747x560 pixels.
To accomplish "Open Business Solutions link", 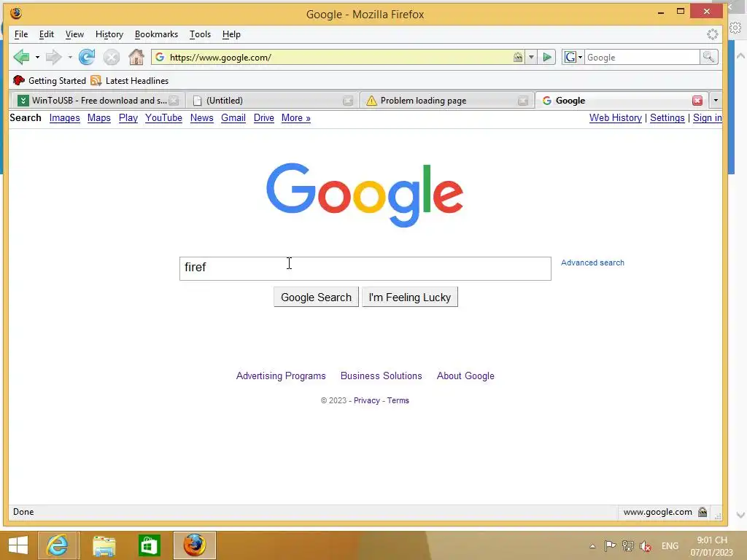I will [381, 376].
